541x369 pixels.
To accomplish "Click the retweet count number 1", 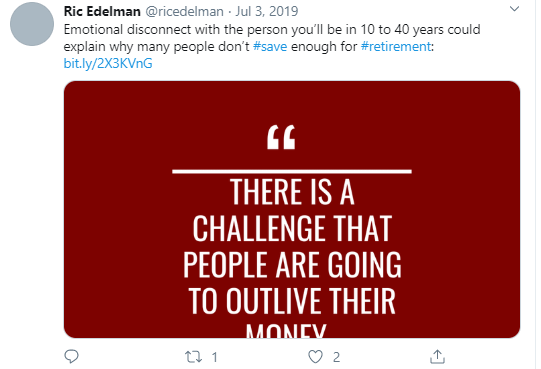I will 214,357.
